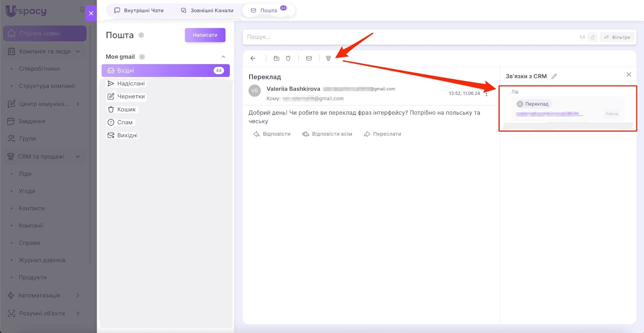644x333 pixels.
Task: Close the communication panel with purple X
Action: point(91,13)
